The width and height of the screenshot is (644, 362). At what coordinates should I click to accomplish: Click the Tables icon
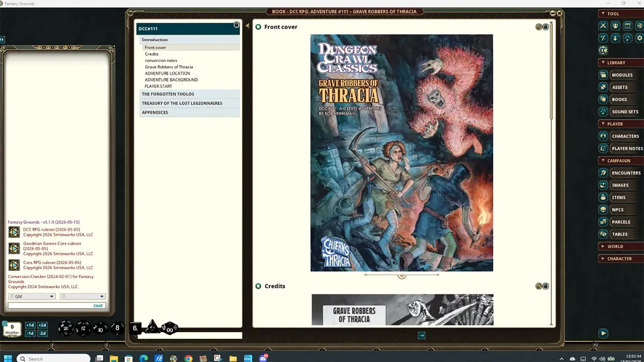pos(603,234)
